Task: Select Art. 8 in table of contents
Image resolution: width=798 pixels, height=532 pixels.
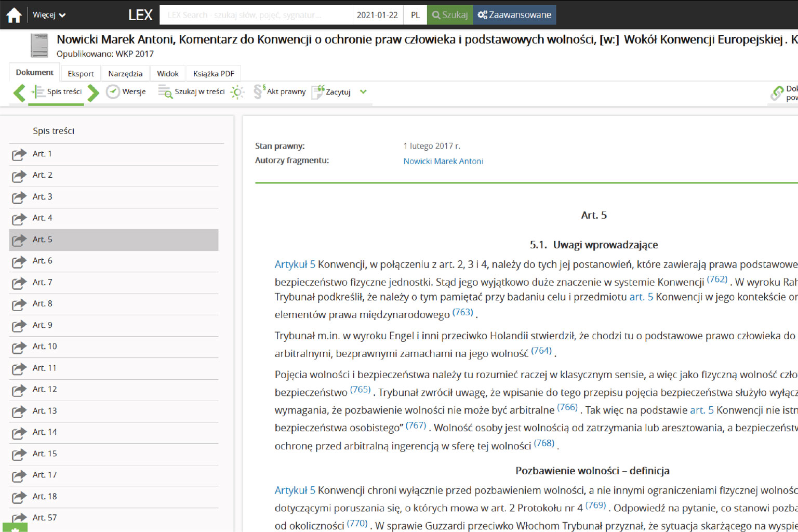Action: click(42, 303)
